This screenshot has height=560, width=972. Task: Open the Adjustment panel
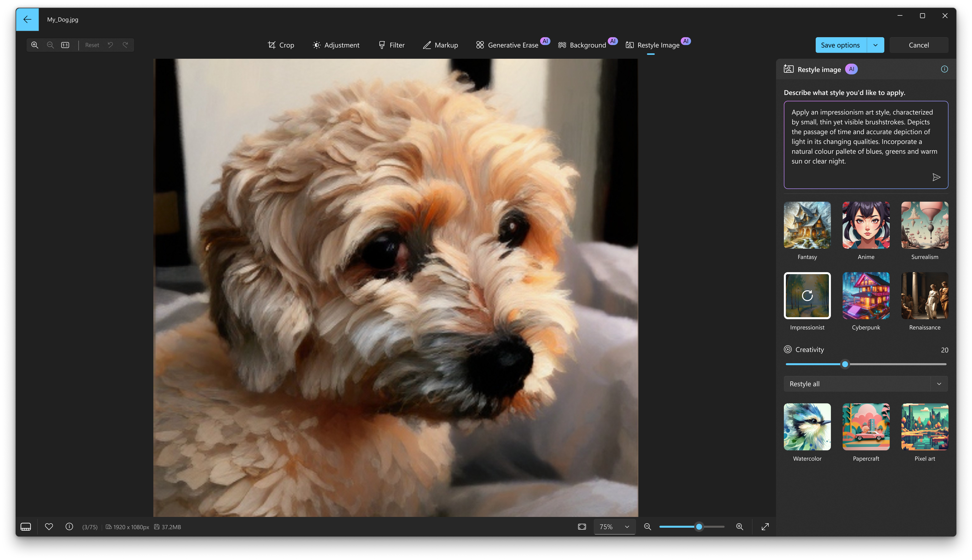(x=336, y=45)
